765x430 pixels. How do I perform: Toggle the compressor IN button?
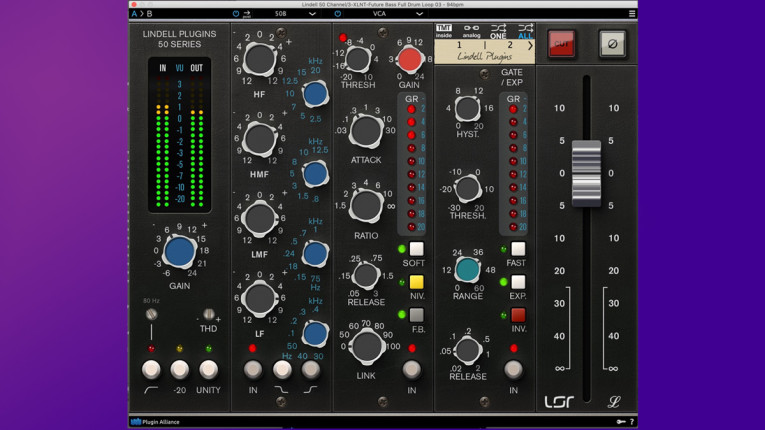pyautogui.click(x=412, y=369)
